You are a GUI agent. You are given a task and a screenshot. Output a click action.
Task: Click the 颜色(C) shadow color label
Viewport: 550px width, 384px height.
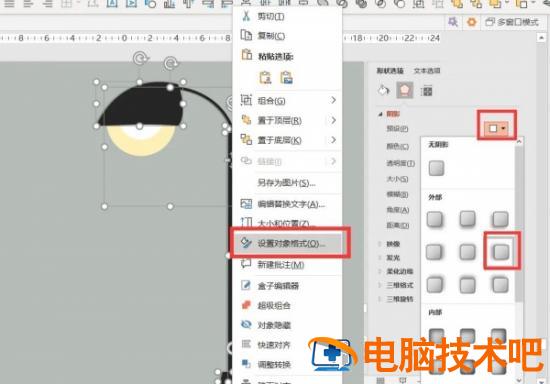pyautogui.click(x=398, y=146)
